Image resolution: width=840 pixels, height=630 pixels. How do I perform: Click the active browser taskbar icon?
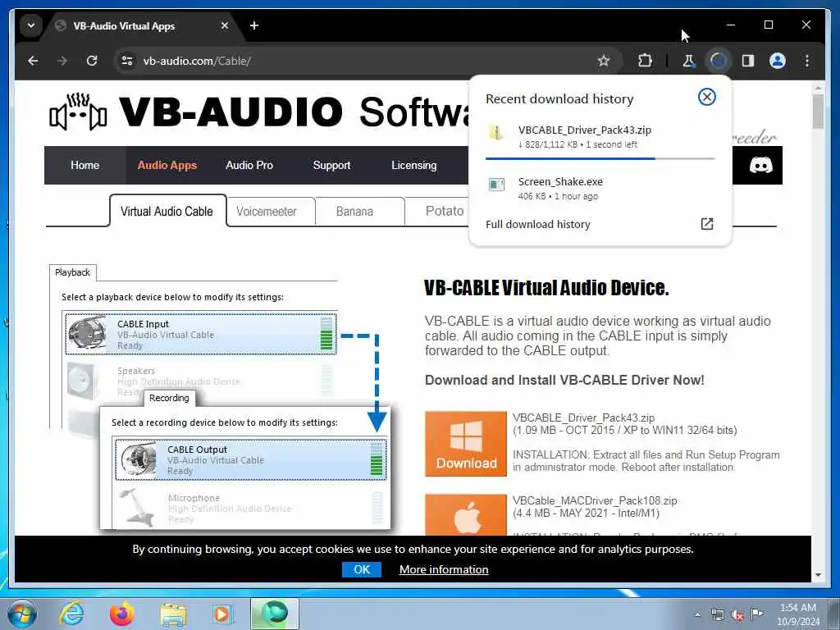click(x=274, y=614)
